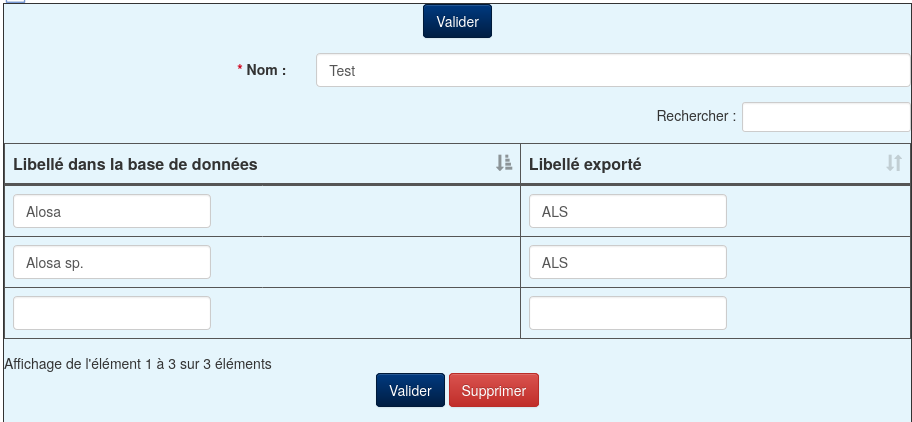
Task: Select the 'Alosa sp.' database label field
Action: tap(112, 262)
